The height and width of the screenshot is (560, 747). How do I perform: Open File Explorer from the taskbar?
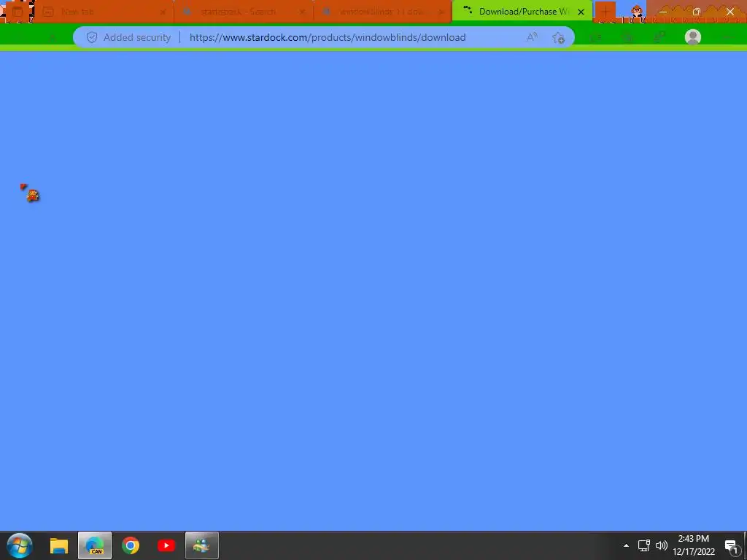(x=59, y=545)
